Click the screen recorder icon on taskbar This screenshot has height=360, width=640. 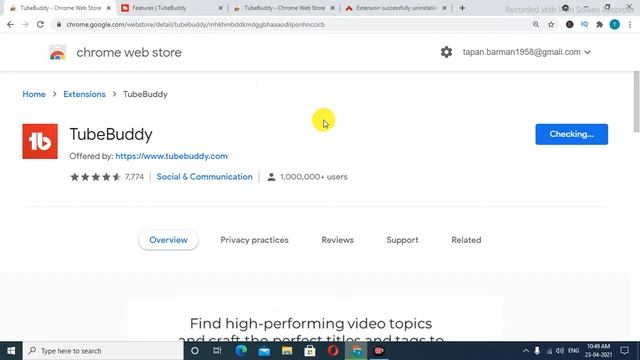click(x=379, y=351)
